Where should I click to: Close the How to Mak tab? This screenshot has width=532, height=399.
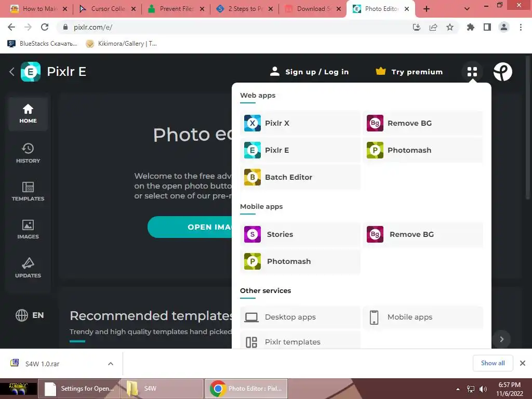[x=65, y=9]
